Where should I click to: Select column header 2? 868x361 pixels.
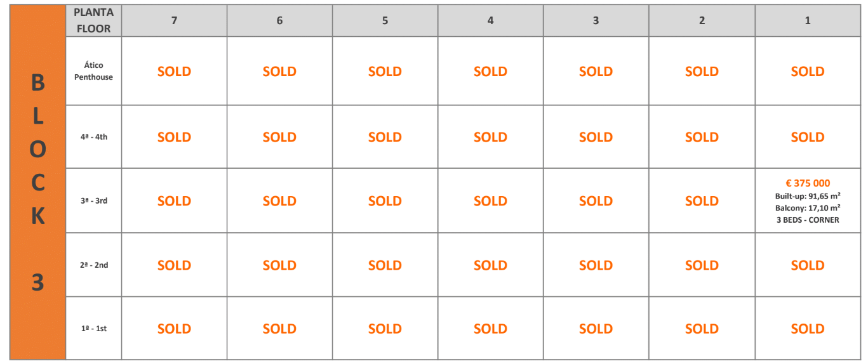(702, 21)
